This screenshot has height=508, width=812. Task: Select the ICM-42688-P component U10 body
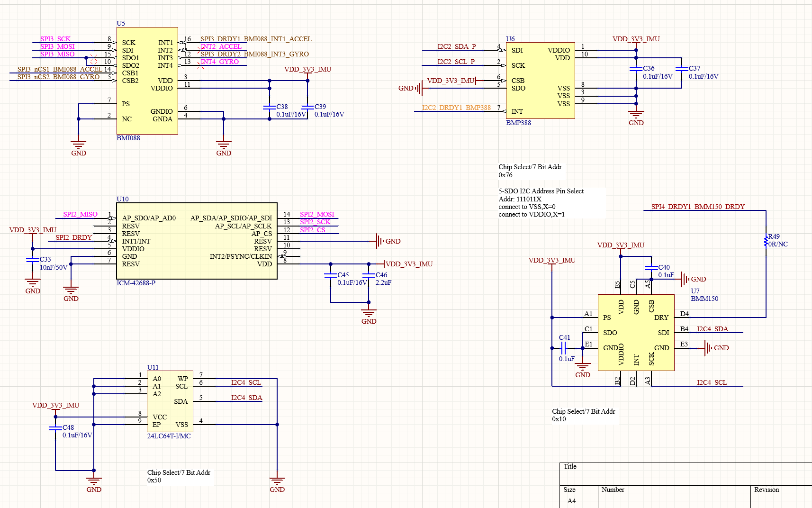coord(197,241)
